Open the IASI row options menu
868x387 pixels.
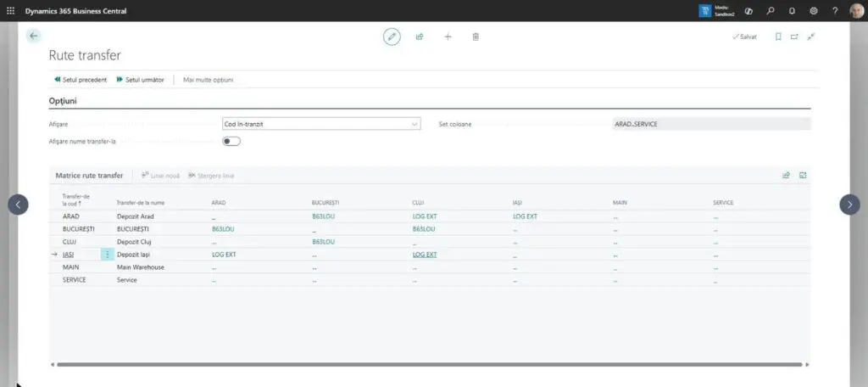pos(108,255)
